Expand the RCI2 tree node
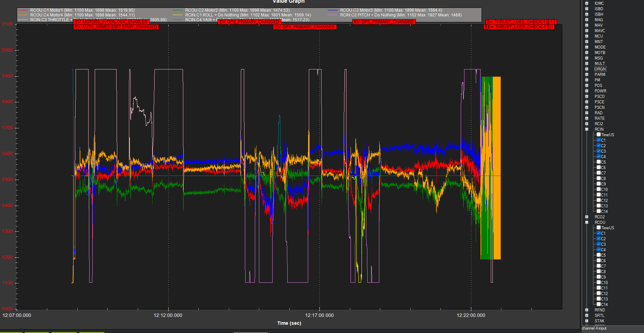644x333 pixels. pyautogui.click(x=587, y=124)
